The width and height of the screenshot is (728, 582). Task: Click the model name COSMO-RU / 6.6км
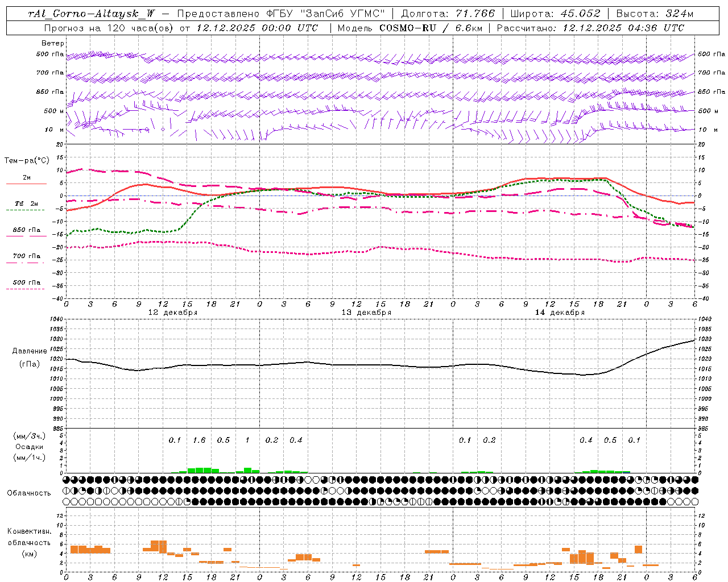coord(432,28)
